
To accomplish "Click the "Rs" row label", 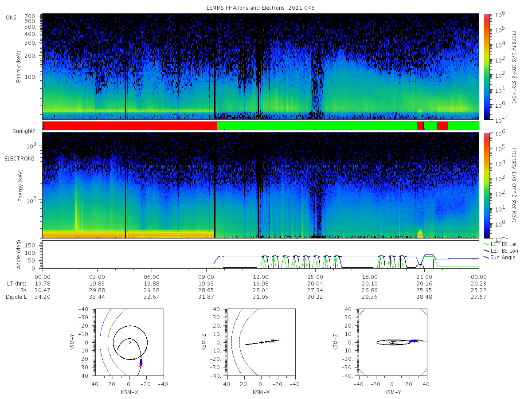I will coord(23,290).
